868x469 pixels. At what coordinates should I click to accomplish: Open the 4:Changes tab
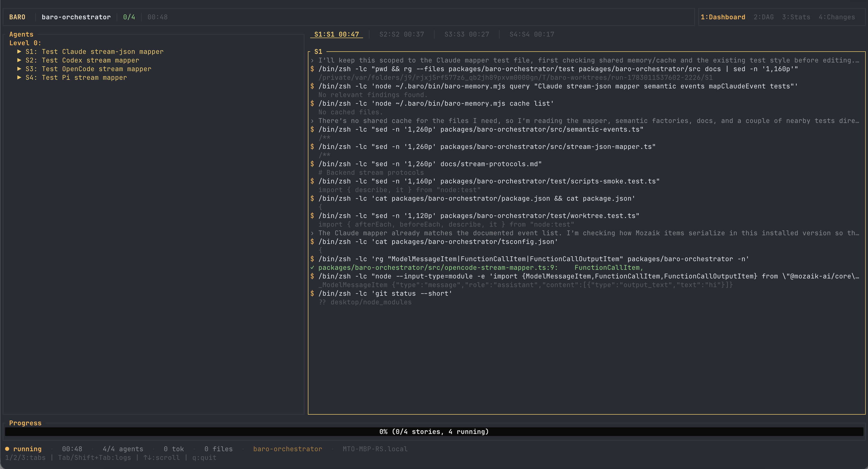[837, 17]
